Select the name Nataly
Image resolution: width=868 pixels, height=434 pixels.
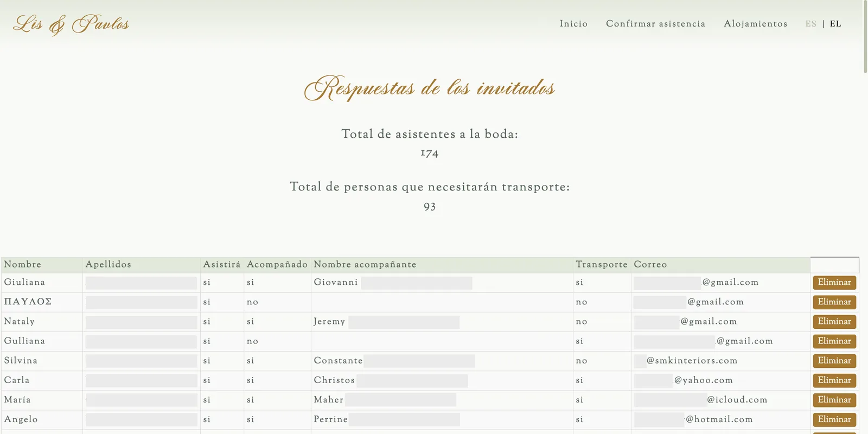pos(20,321)
